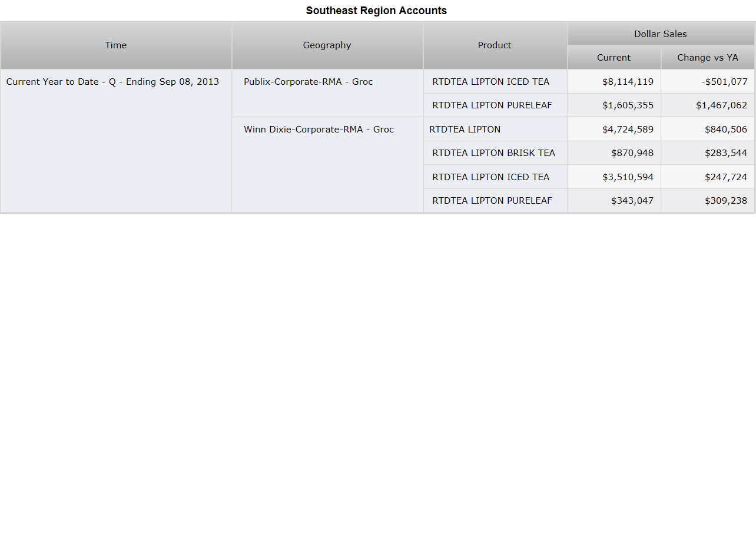The height and width of the screenshot is (557, 756).
Task: Click the -$501,077 change value
Action: pos(708,81)
